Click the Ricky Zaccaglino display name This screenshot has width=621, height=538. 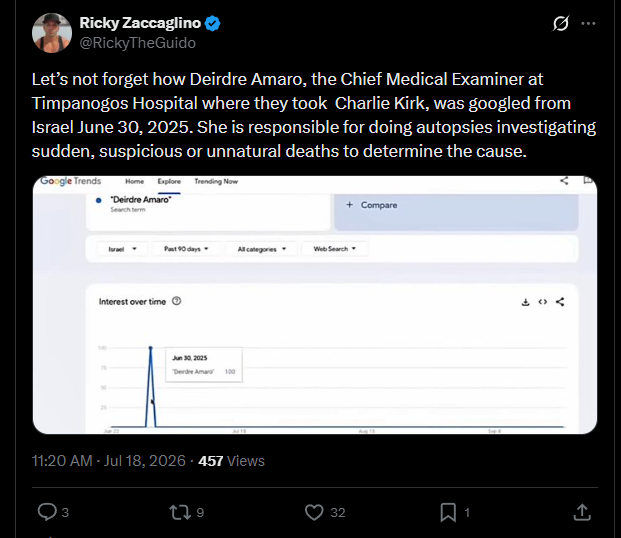point(140,23)
